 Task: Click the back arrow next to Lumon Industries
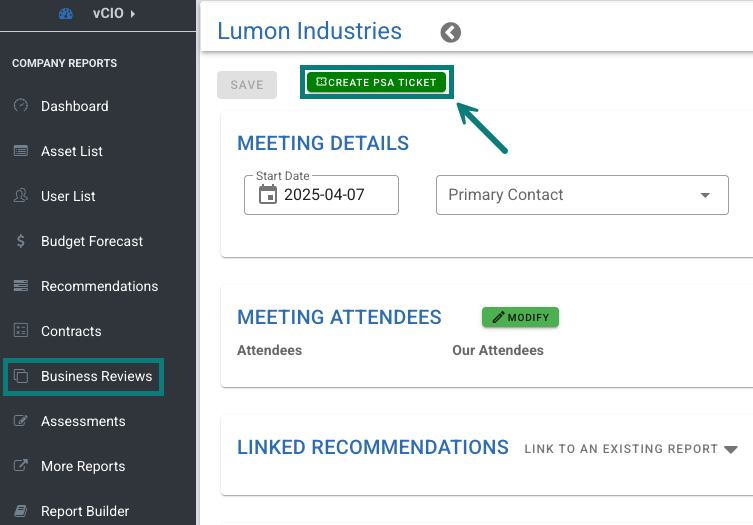point(450,33)
